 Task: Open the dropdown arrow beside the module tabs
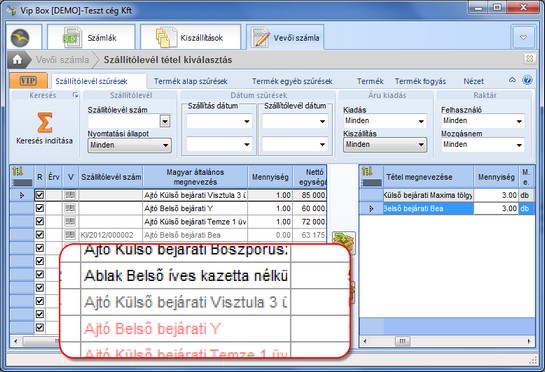click(523, 37)
